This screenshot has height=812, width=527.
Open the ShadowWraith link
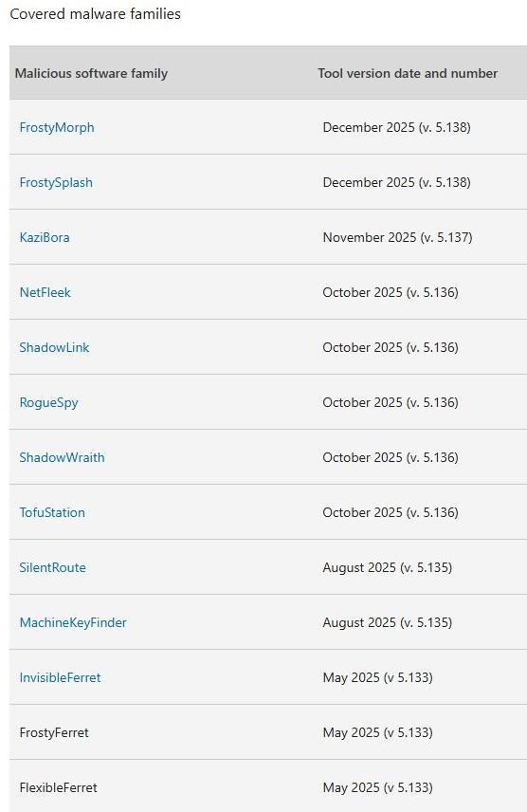[63, 457]
